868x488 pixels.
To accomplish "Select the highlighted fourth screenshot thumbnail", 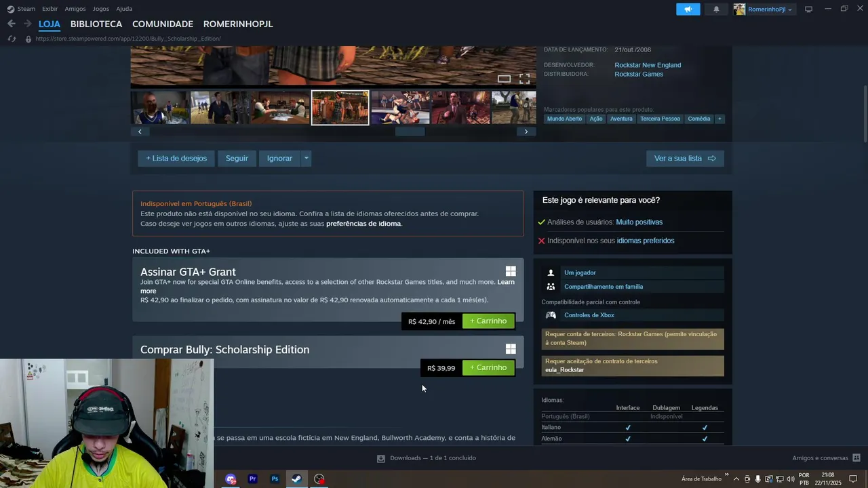I will [x=340, y=108].
